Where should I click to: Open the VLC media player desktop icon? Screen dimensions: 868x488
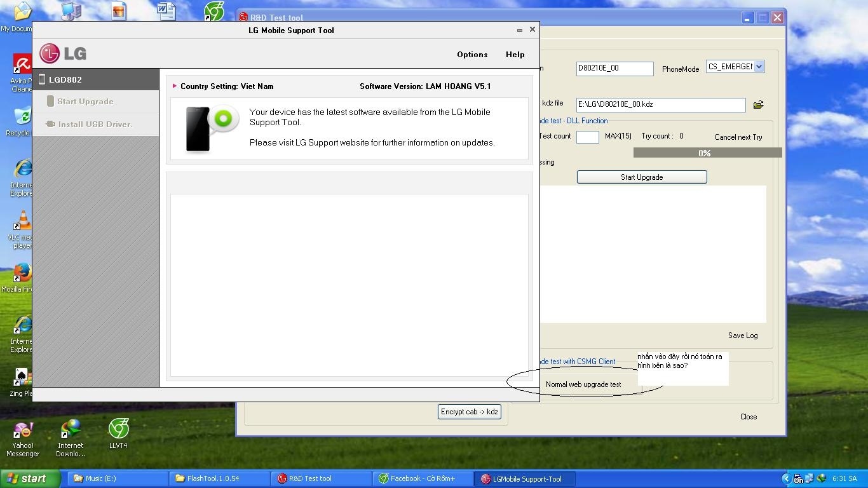pos(22,222)
